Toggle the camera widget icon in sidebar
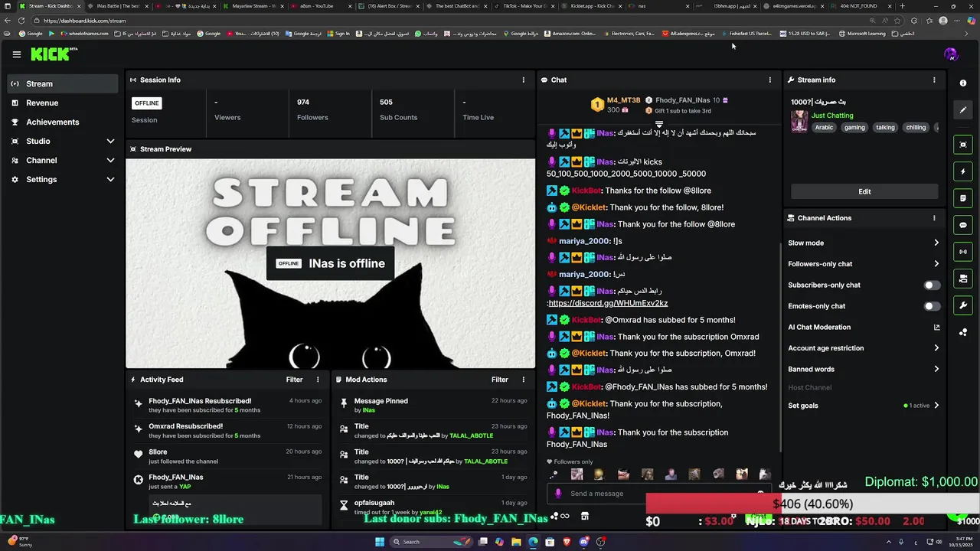 [x=963, y=279]
